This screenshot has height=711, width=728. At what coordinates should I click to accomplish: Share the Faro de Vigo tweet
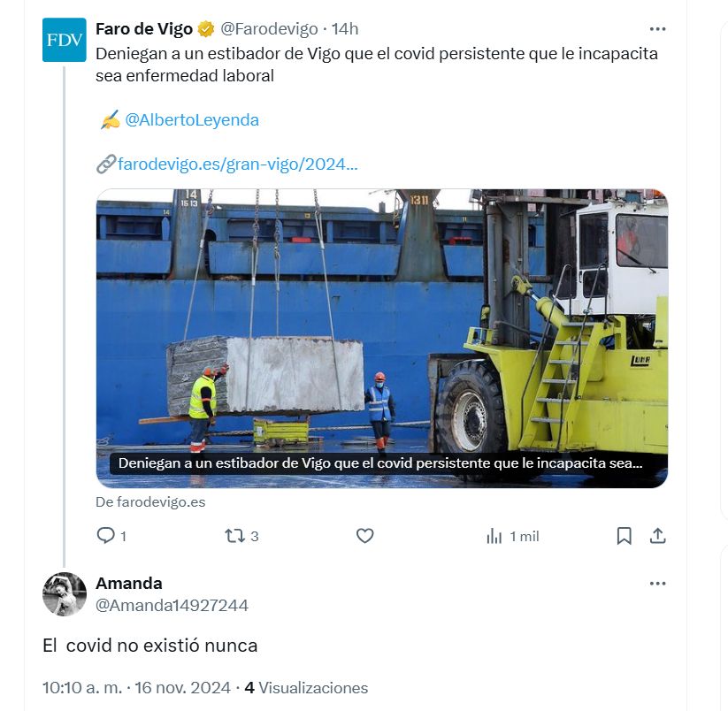(x=657, y=536)
